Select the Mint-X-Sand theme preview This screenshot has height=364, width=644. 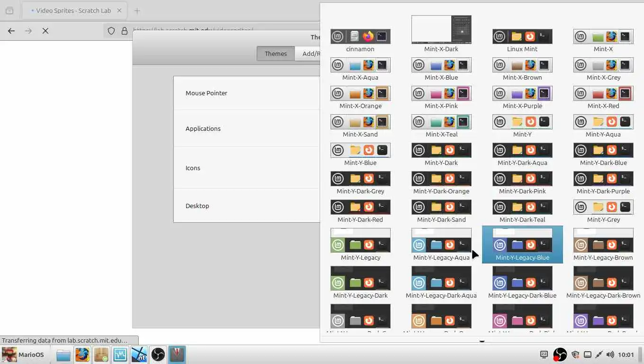click(360, 122)
